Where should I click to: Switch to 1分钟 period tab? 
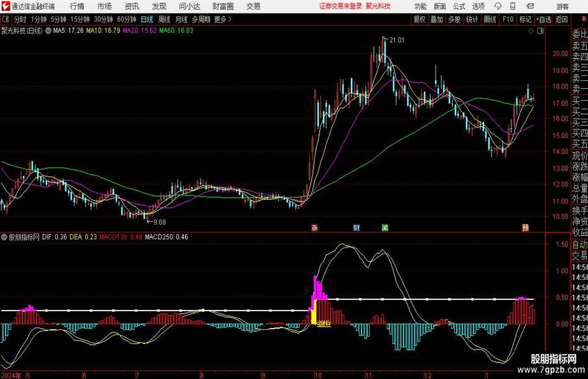coord(39,19)
